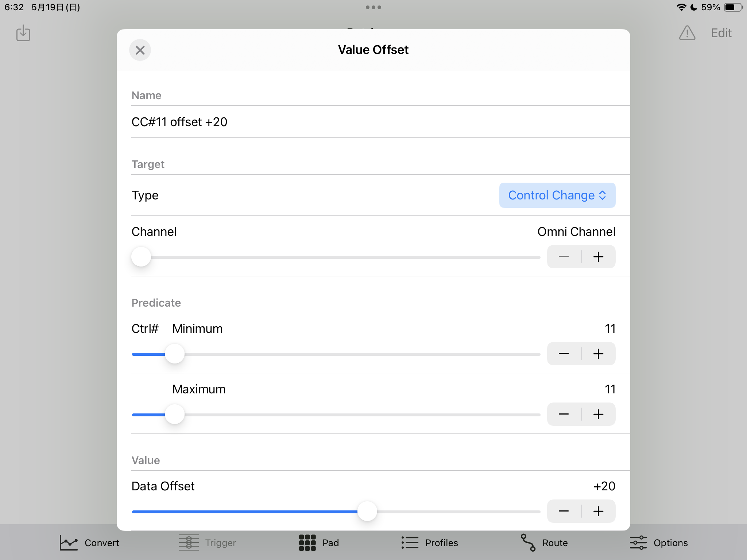747x560 pixels.
Task: Click the Data Offset slider knob
Action: pos(367,511)
